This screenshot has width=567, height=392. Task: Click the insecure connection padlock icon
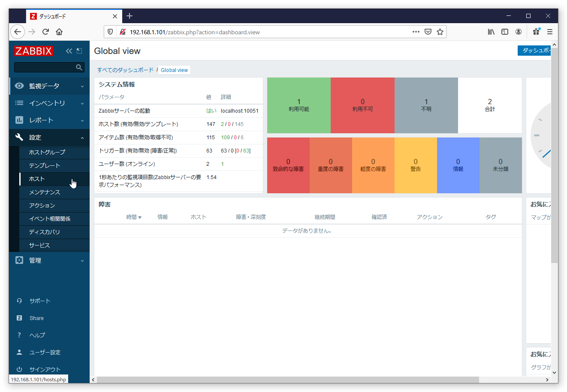coord(123,32)
